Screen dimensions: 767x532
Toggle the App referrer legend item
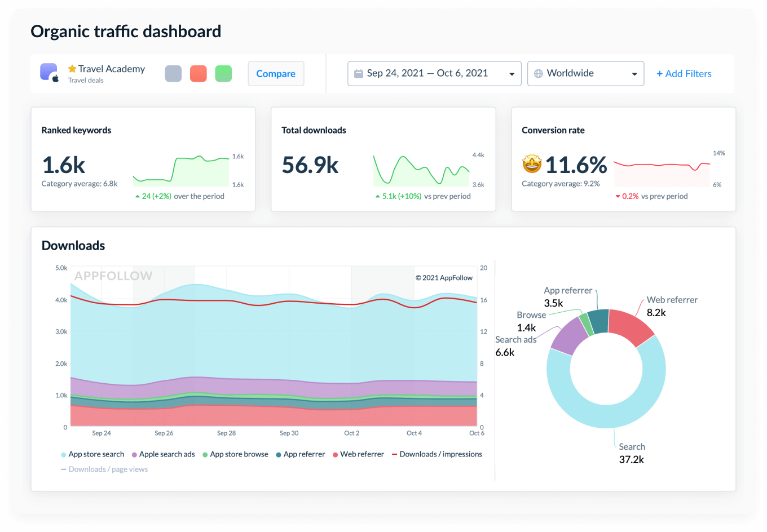pos(301,454)
